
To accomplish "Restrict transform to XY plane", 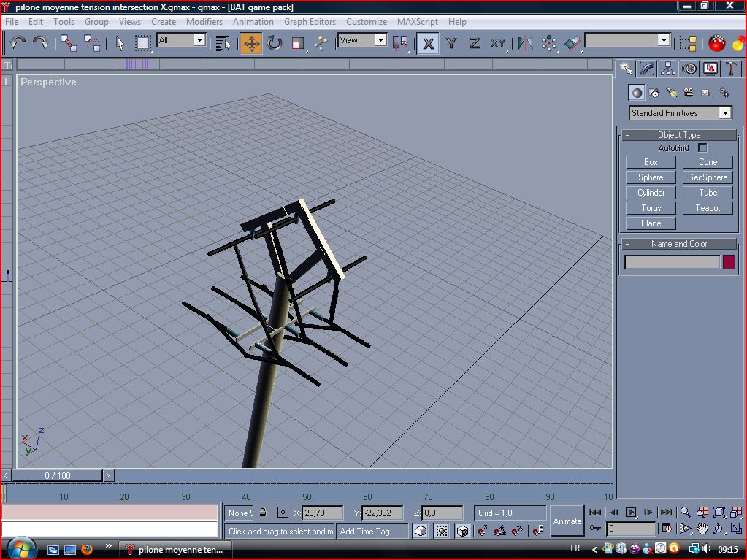I will coord(498,43).
